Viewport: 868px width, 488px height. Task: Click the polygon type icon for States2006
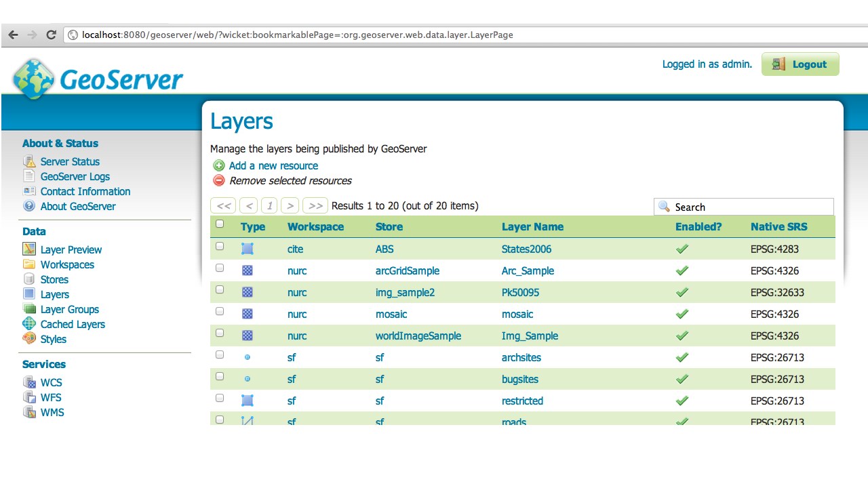point(248,249)
